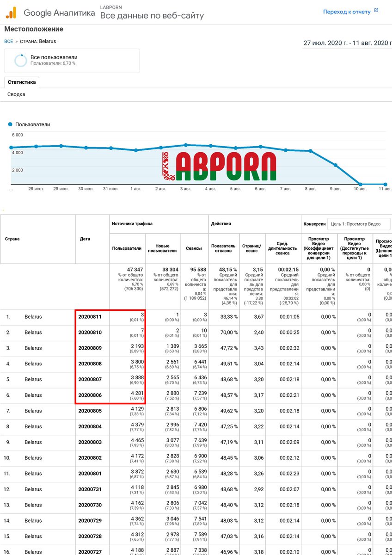Click 'Источники трафика' column group header
Screen dimensions: 392x555
(x=132, y=224)
